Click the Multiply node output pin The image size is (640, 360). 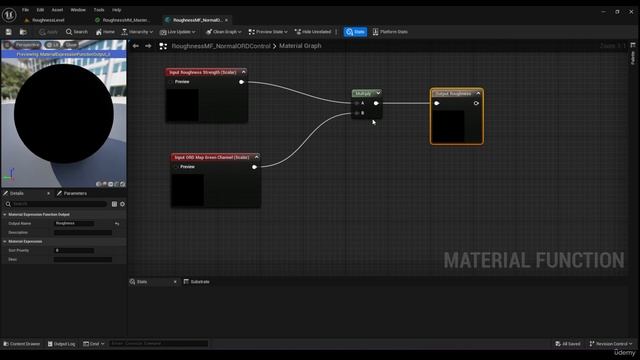[x=376, y=103]
